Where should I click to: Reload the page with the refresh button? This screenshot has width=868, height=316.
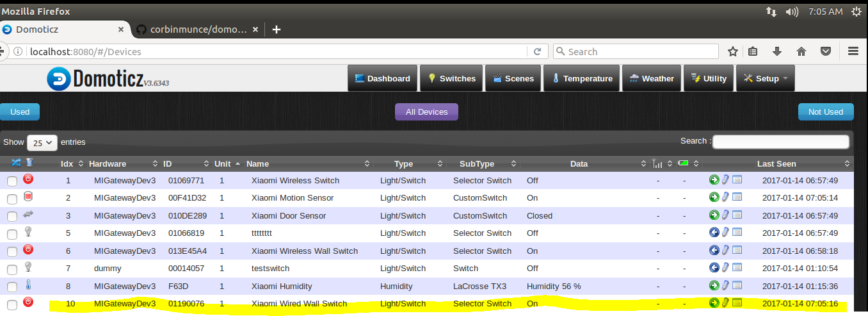537,51
